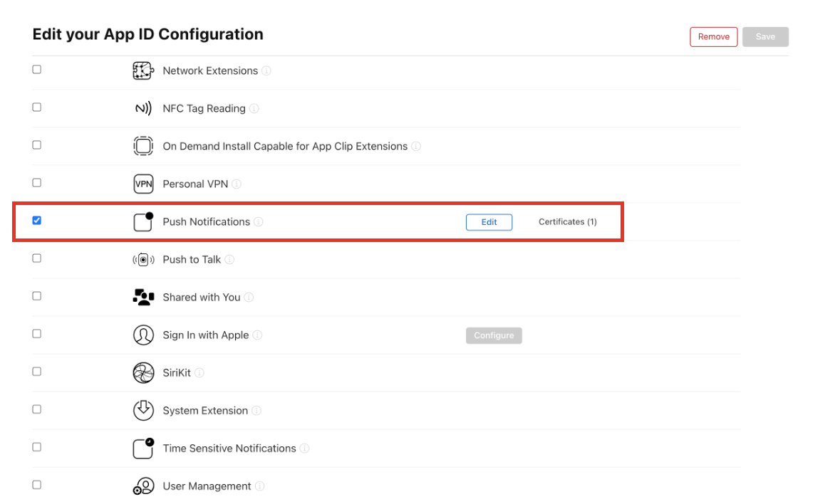Click the Personal VPN icon
The width and height of the screenshot is (835, 504).
pyautogui.click(x=143, y=184)
